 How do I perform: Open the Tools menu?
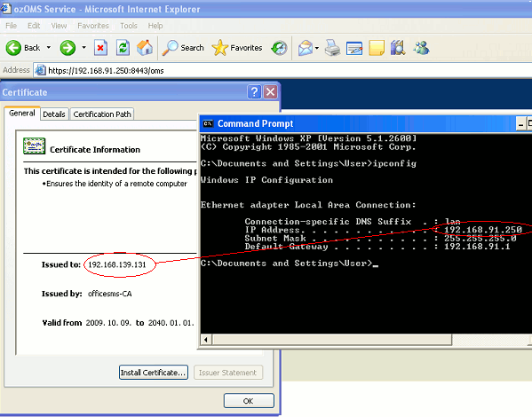[129, 26]
